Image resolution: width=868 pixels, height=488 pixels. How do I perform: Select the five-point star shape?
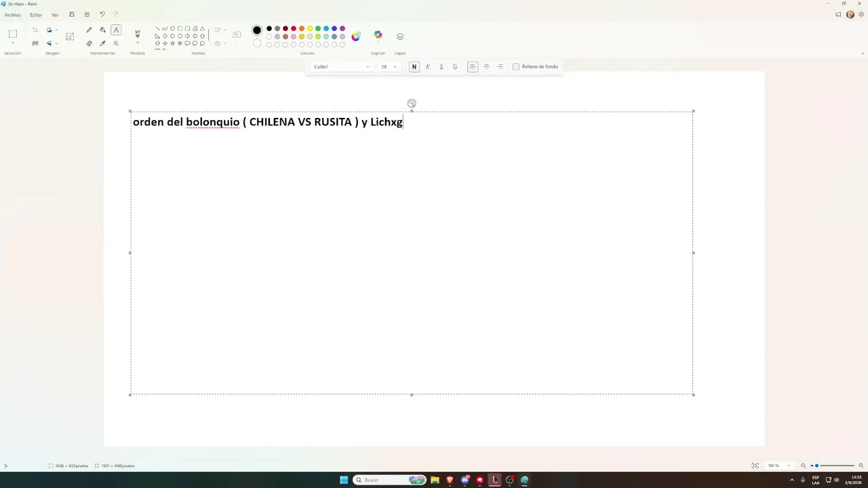[172, 43]
